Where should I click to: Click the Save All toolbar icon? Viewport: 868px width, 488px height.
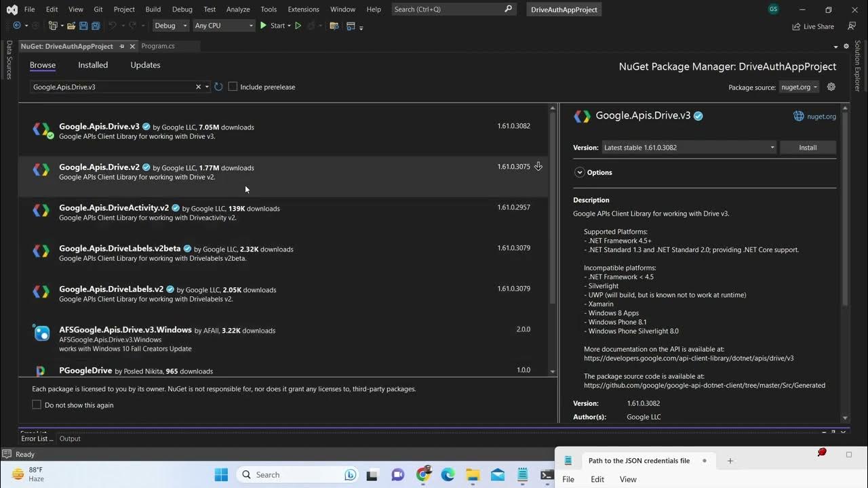coord(95,26)
